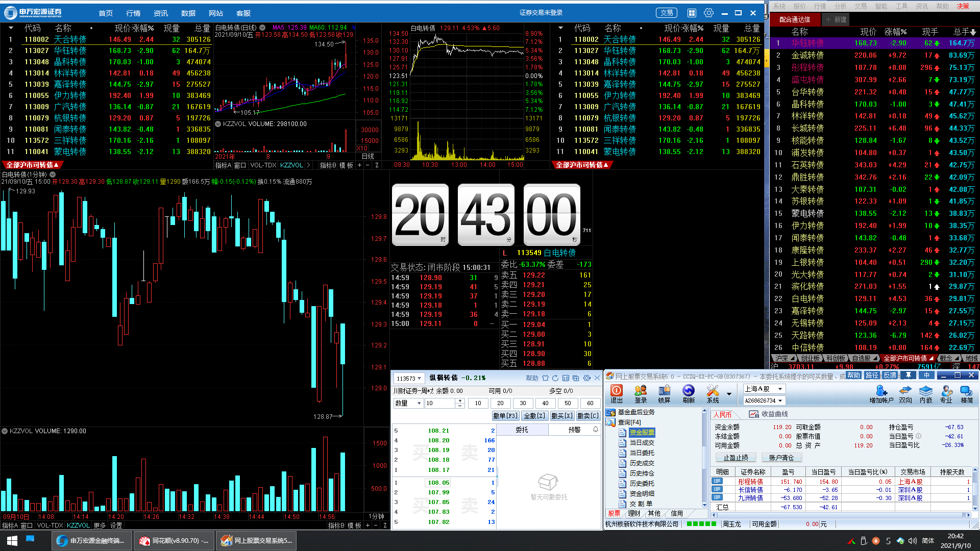Switch to the 预警 tab in quick-trade panel
The width and height of the screenshot is (980, 551).
[574, 430]
